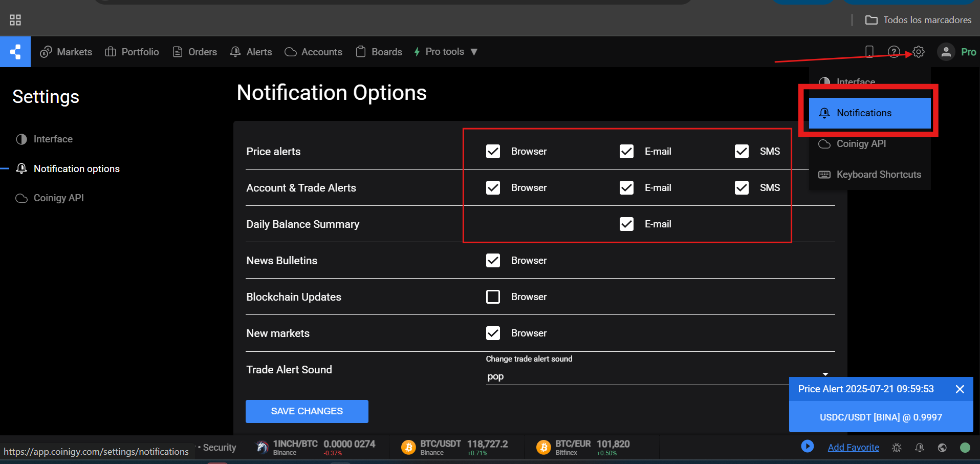Click the 1INCH/BTC Binance ticker
The image size is (980, 464).
pyautogui.click(x=316, y=447)
